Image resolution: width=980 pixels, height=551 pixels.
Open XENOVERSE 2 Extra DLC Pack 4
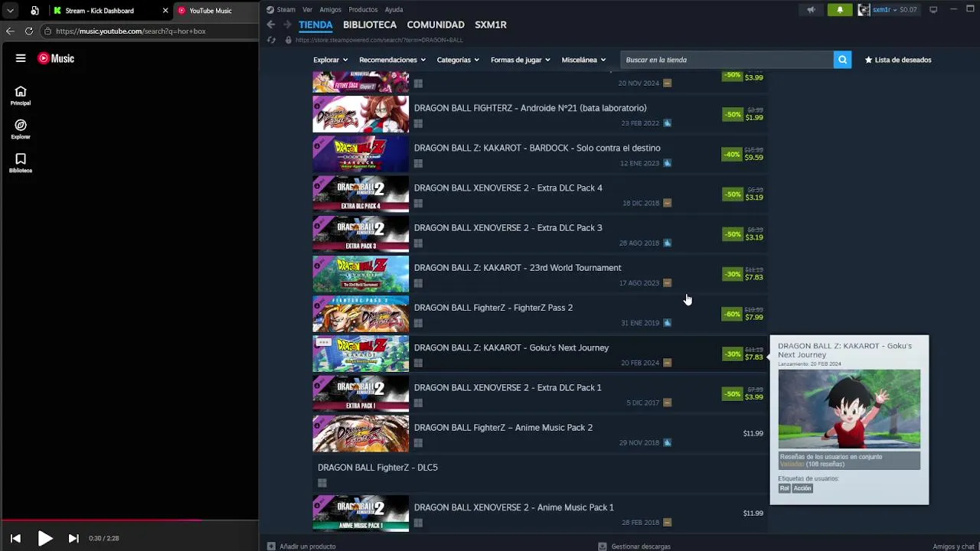pyautogui.click(x=540, y=194)
